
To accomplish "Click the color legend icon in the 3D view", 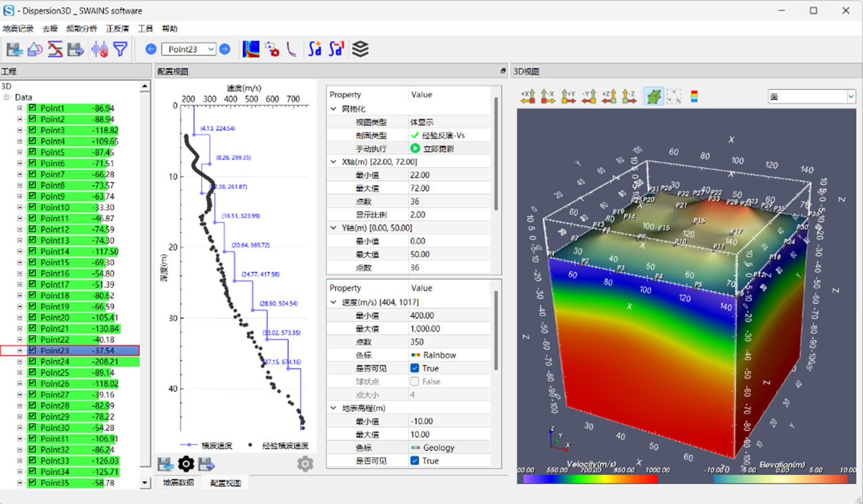I will point(694,96).
